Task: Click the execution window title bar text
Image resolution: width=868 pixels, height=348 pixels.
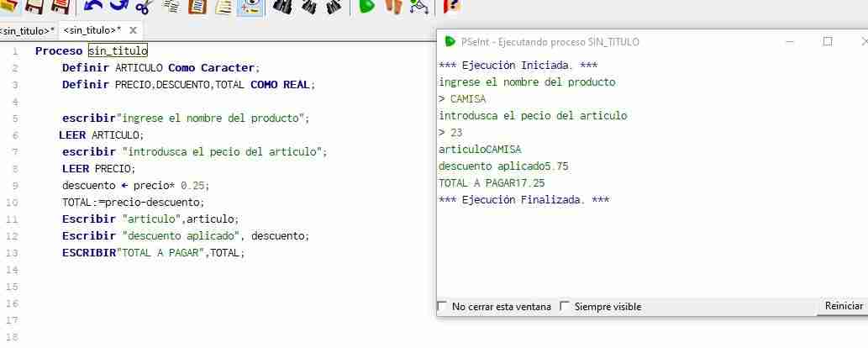Action: click(550, 41)
